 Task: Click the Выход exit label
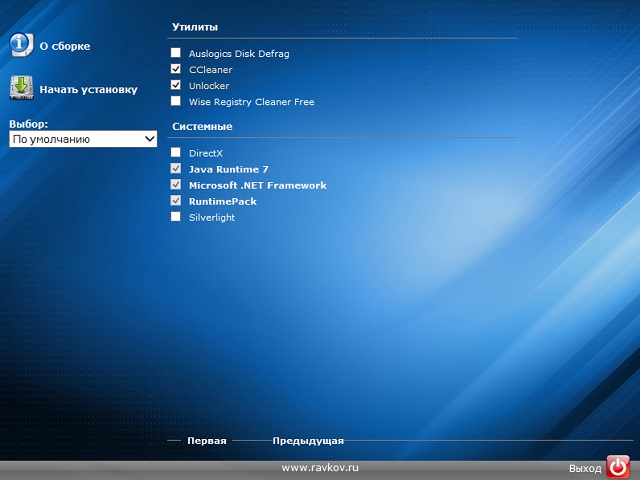[x=585, y=469]
